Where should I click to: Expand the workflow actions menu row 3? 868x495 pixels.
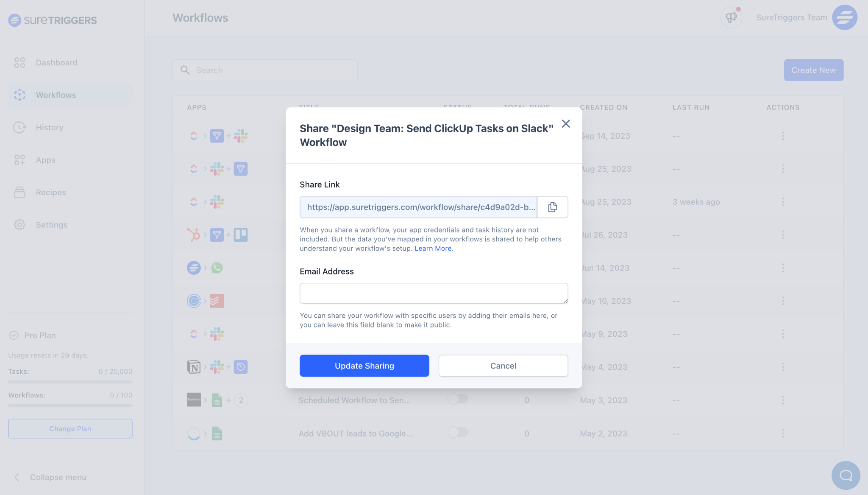[783, 201]
